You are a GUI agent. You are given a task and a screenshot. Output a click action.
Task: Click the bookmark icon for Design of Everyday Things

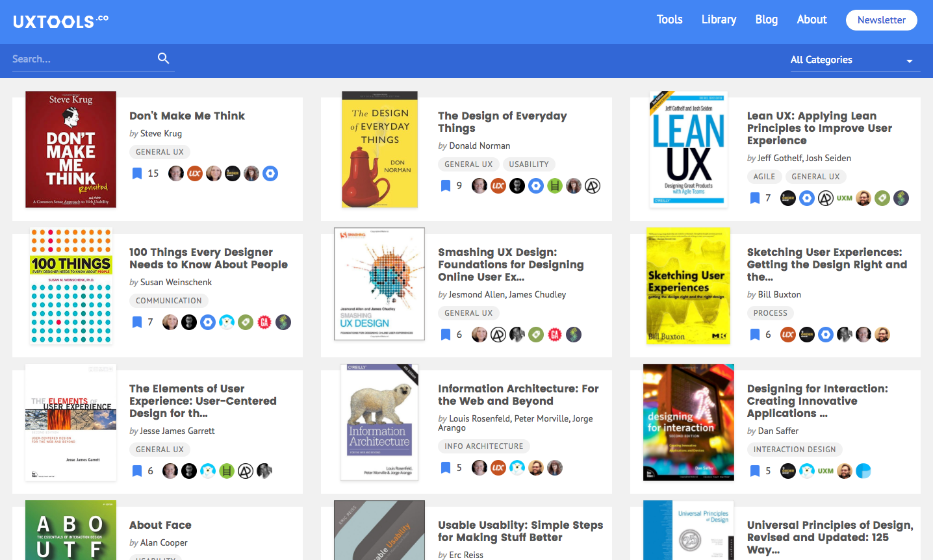tap(446, 186)
